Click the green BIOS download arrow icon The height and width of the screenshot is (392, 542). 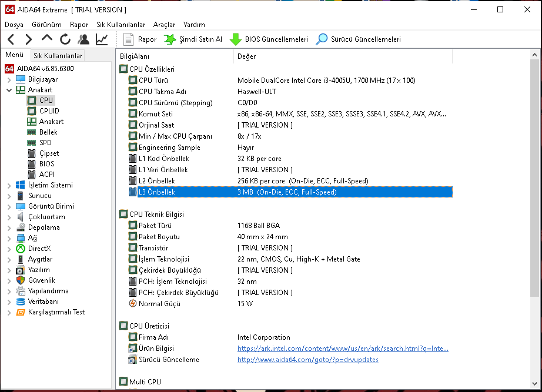click(235, 39)
